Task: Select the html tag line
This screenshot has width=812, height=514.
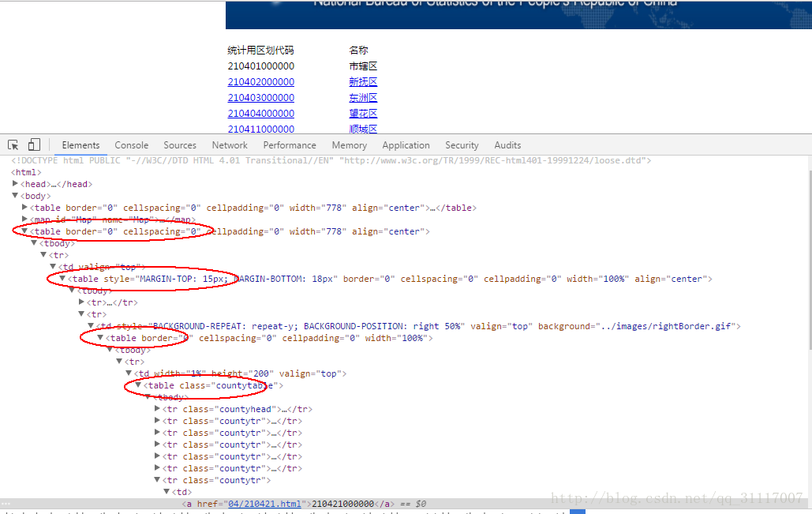Action: 26,172
